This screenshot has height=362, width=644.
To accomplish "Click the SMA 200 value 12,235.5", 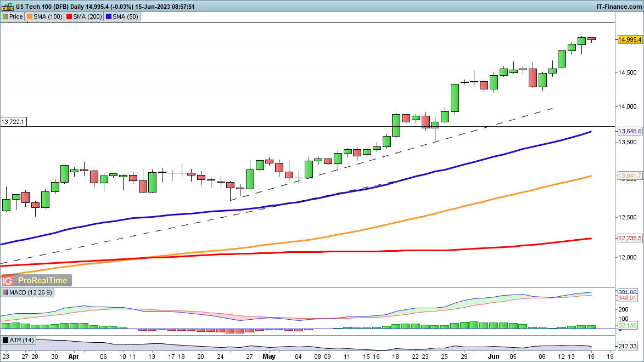I will point(630,238).
